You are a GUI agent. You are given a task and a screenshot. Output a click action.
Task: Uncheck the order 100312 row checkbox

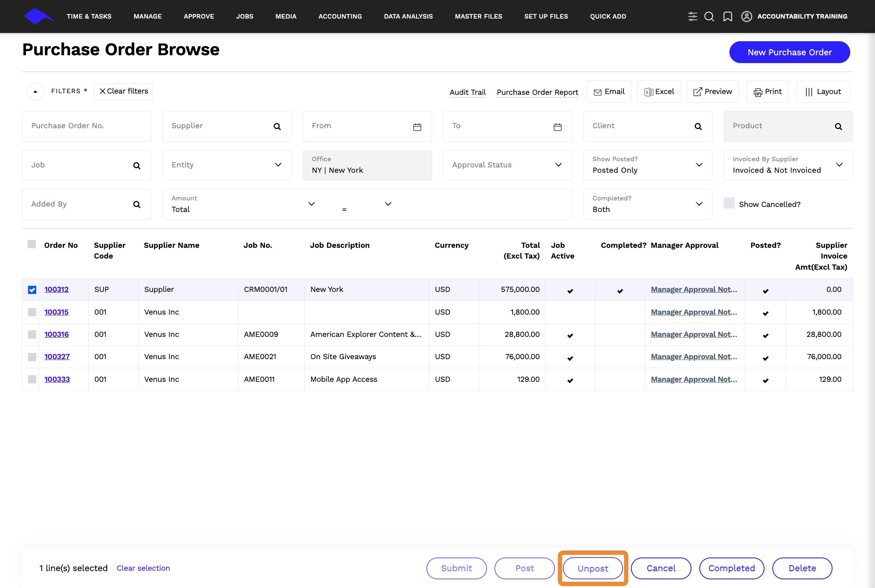[x=32, y=290]
